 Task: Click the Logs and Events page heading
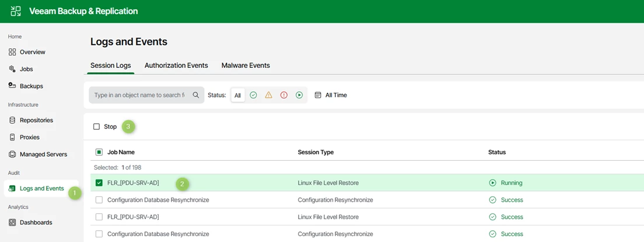coord(128,42)
